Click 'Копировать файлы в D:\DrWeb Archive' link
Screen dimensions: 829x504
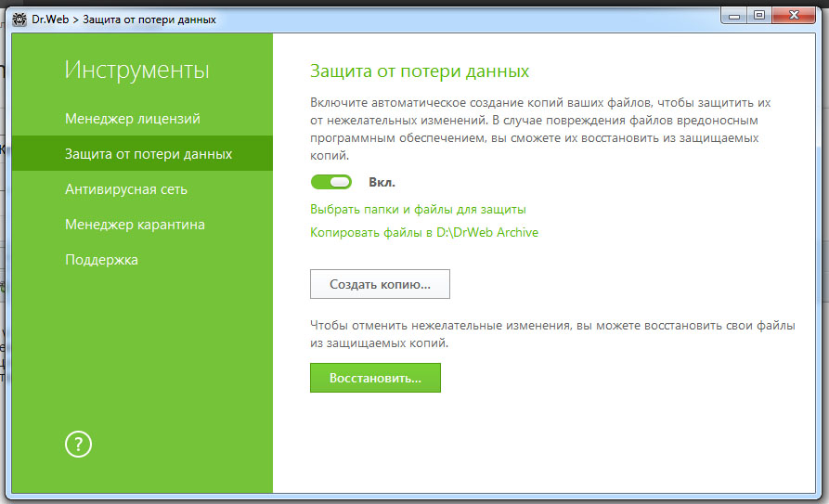(x=423, y=232)
